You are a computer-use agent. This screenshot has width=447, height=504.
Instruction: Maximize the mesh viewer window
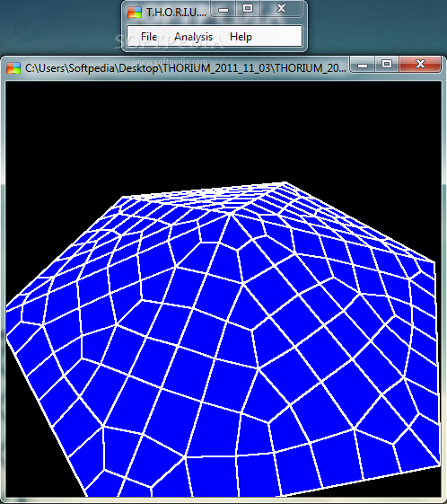387,65
